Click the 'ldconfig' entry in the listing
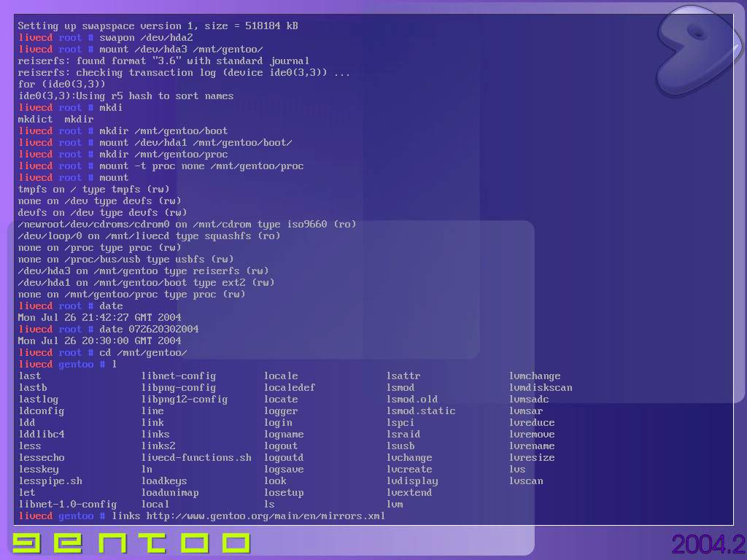Screen dimensions: 747x560 click(x=42, y=411)
